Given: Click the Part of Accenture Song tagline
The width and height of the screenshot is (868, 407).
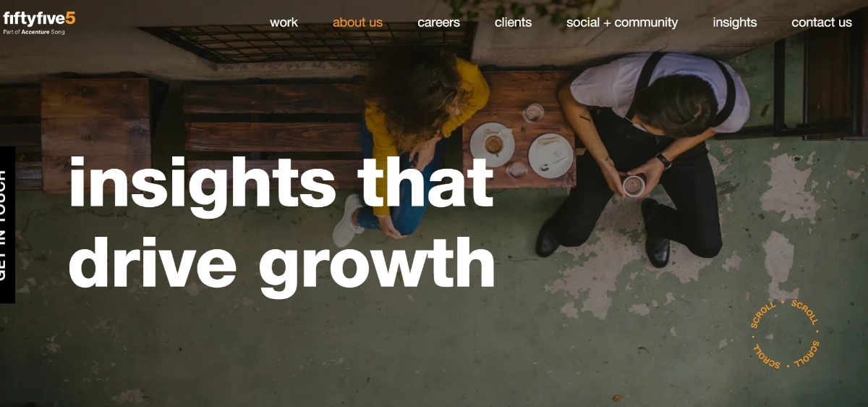Looking at the screenshot, I should click(x=33, y=33).
